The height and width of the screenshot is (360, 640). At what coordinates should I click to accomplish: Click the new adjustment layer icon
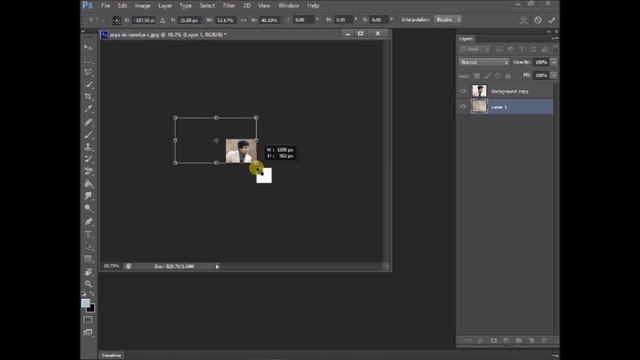pyautogui.click(x=507, y=340)
